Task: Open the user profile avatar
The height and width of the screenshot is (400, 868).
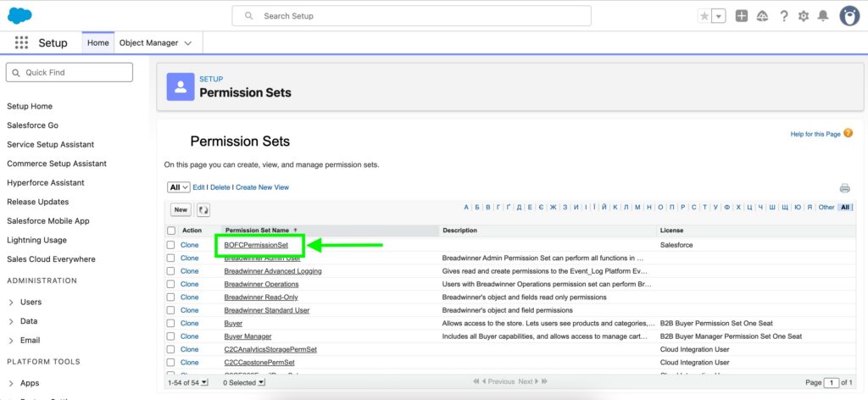Action: (x=849, y=16)
